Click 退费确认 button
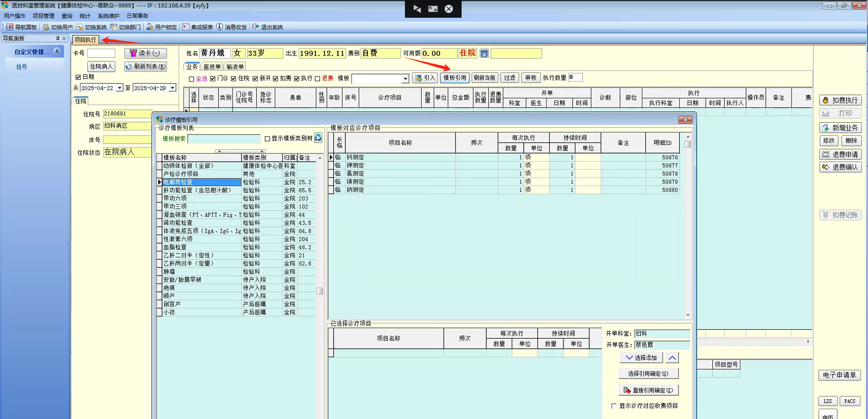This screenshot has width=868, height=419. pyautogui.click(x=840, y=167)
